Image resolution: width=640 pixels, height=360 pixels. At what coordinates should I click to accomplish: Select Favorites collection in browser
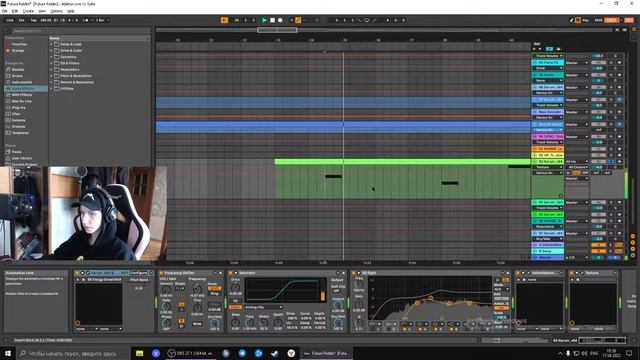tap(19, 44)
